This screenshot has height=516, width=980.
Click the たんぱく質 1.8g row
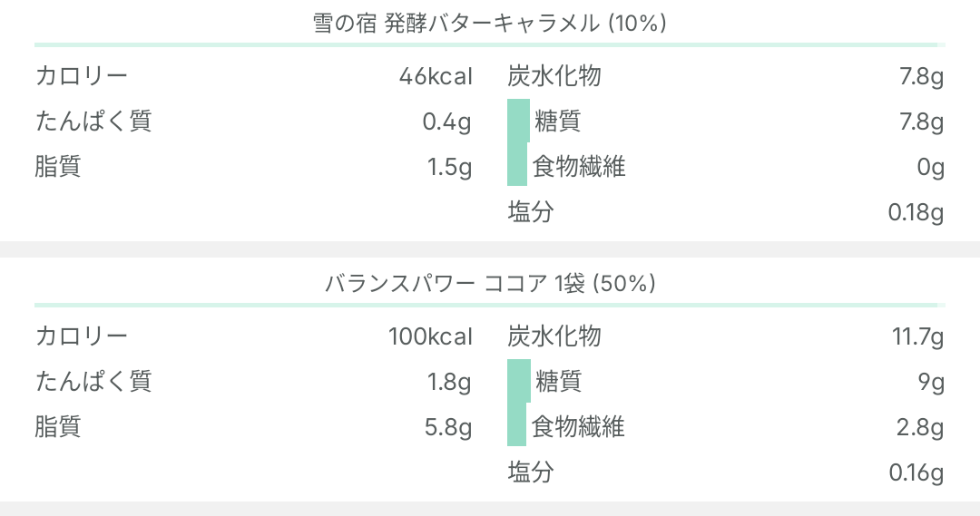click(253, 382)
